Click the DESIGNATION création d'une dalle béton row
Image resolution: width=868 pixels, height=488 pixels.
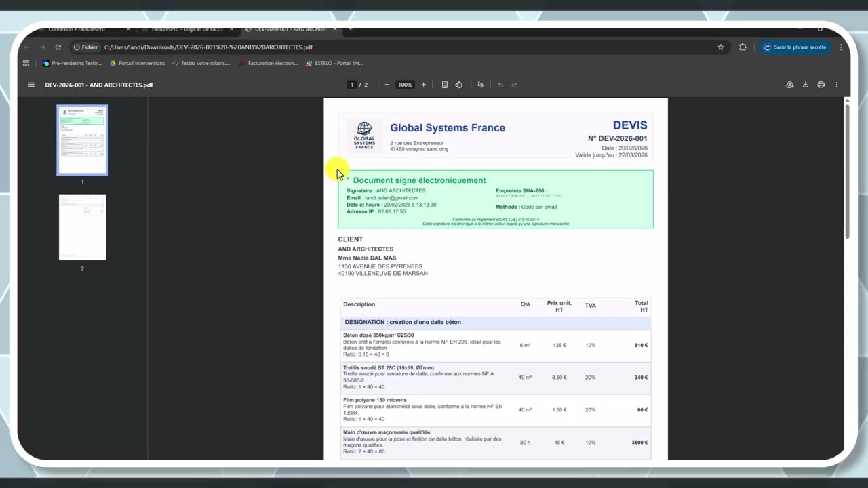point(496,322)
